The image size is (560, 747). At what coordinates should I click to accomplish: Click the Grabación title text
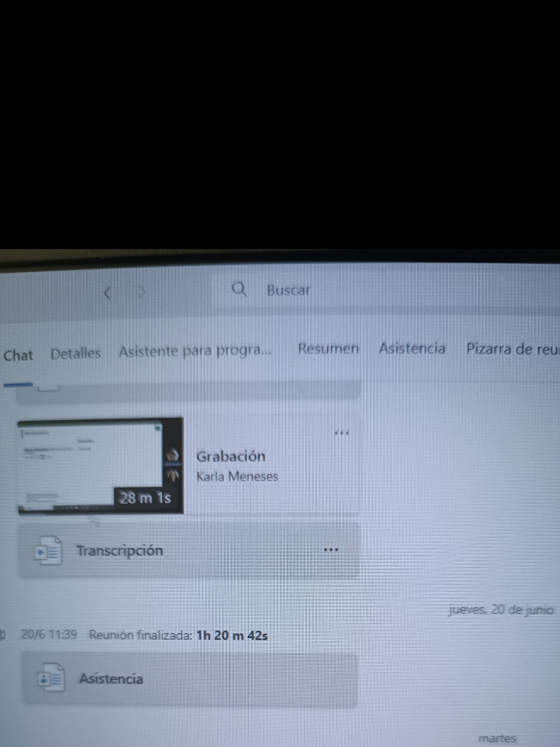231,457
